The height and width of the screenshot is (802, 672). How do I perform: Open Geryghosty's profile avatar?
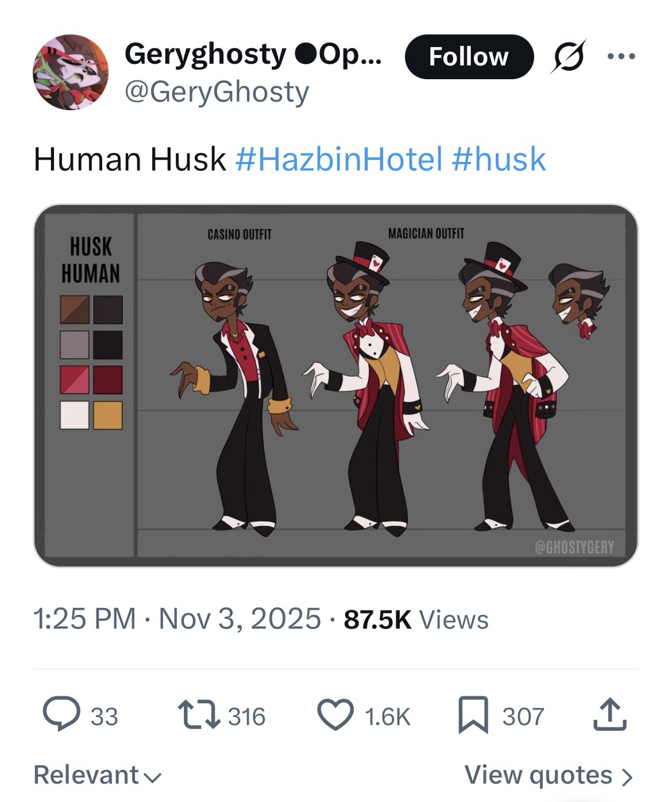[x=71, y=72]
